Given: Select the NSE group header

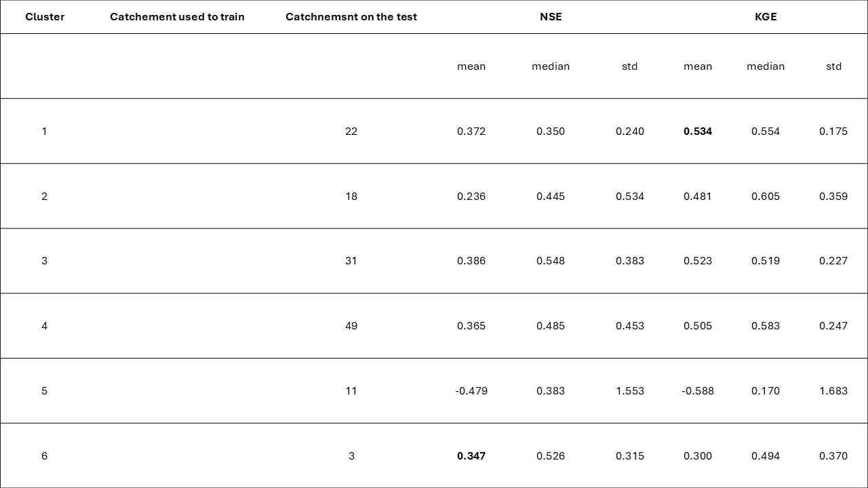Looking at the screenshot, I should pyautogui.click(x=551, y=17).
